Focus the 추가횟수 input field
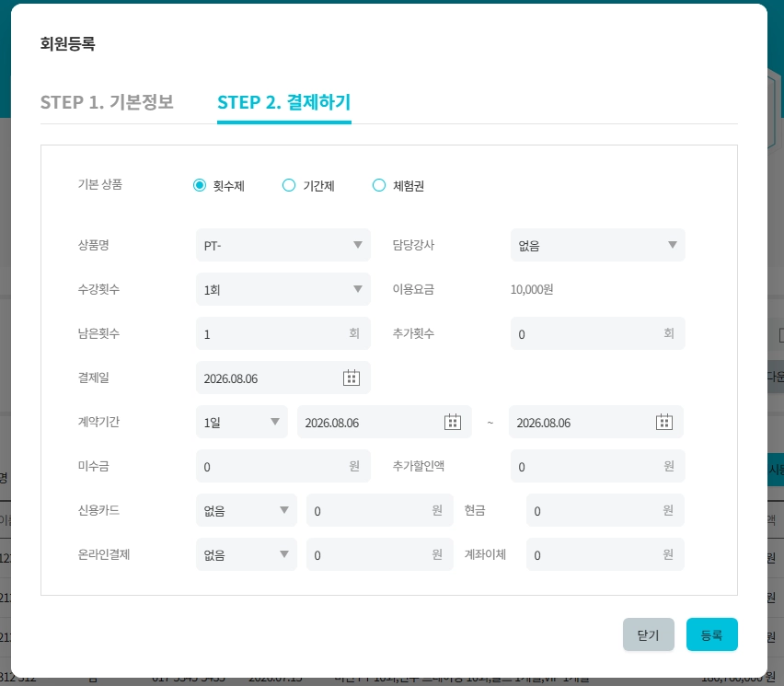784x686 pixels. (597, 333)
